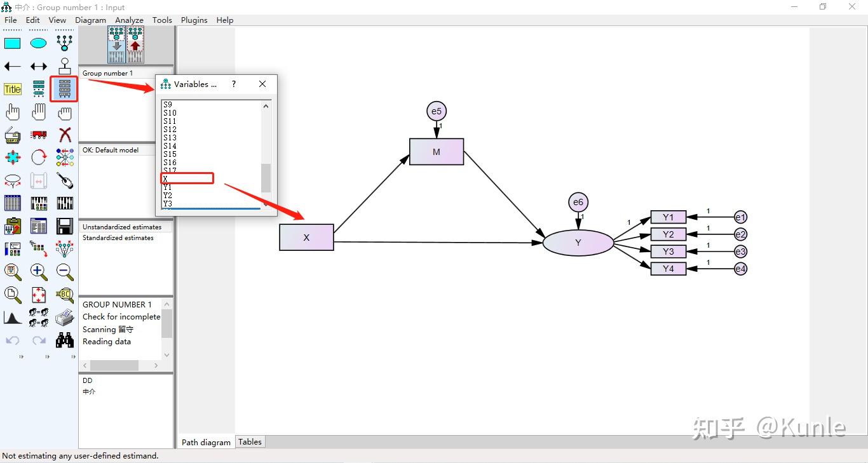Image resolution: width=868 pixels, height=463 pixels.
Task: Close the Variables in Dataset dialog
Action: point(263,84)
